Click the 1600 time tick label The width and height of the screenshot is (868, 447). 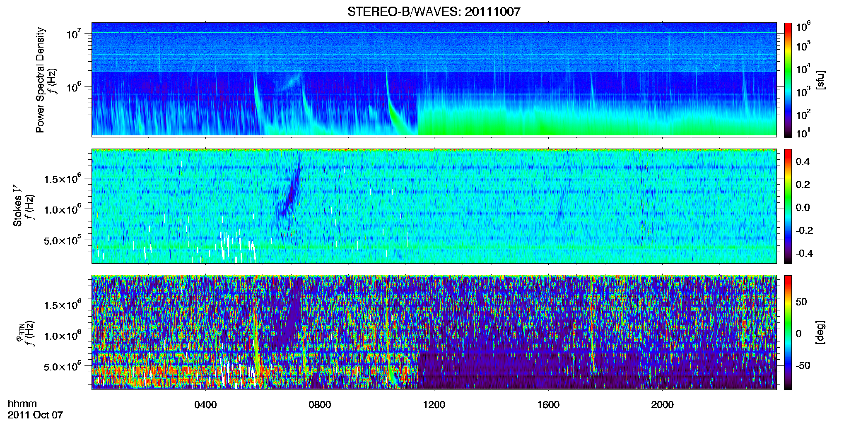548,405
